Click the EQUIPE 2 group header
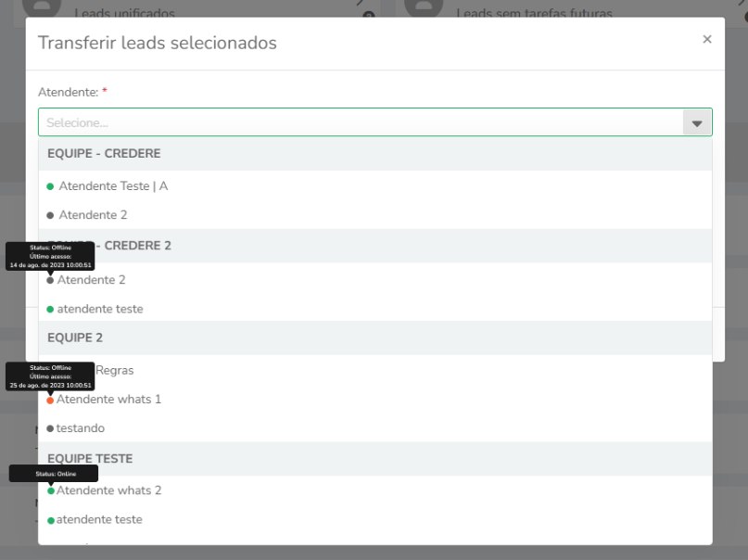The image size is (748, 560). tap(375, 337)
